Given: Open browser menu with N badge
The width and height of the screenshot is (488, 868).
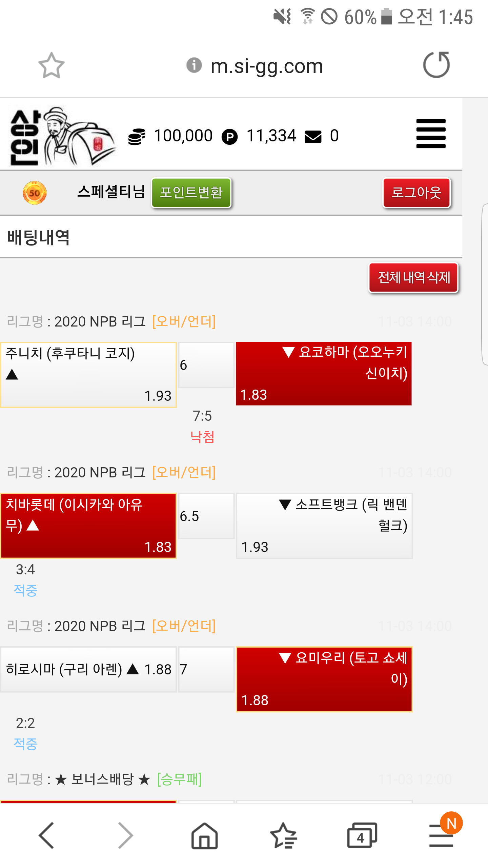Looking at the screenshot, I should pyautogui.click(x=441, y=835).
